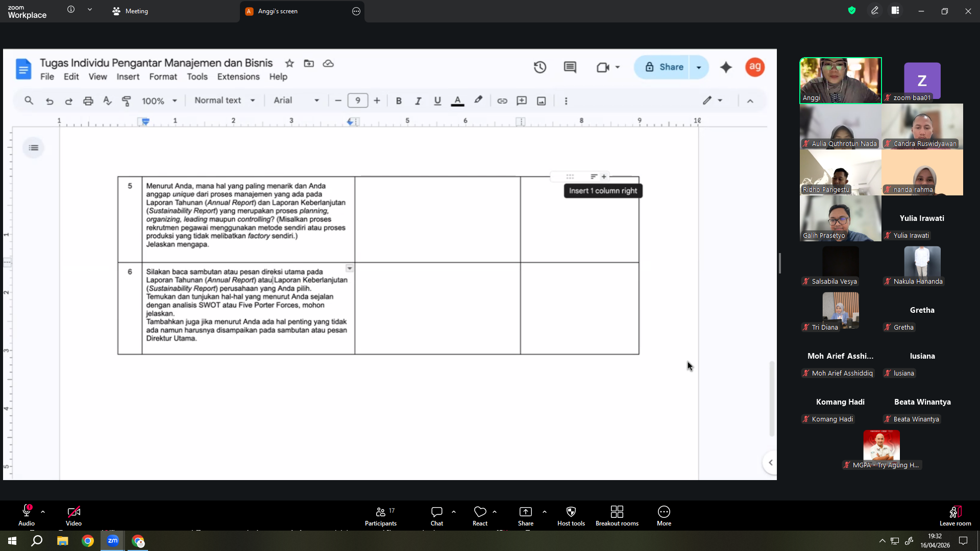The width and height of the screenshot is (980, 551).
Task: Click the Google Meet camera icon
Action: 603,67
